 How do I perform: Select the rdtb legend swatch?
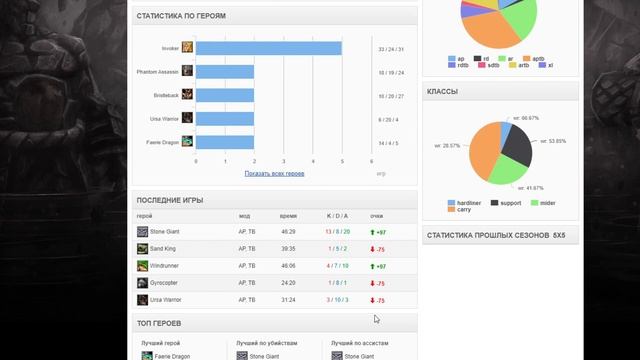click(x=451, y=65)
